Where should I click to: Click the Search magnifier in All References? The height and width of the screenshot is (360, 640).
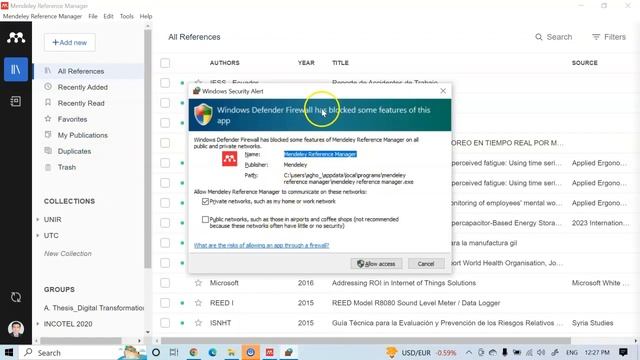click(x=539, y=37)
